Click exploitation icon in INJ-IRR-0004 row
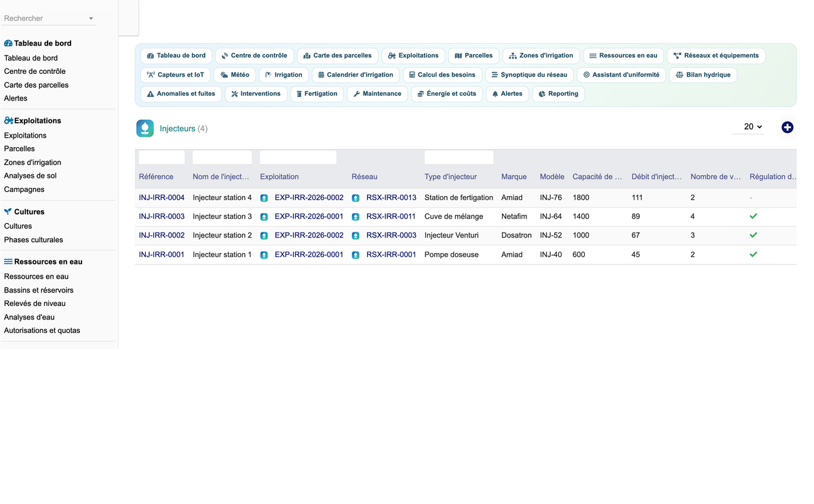This screenshot has height=504, width=814. pyautogui.click(x=264, y=198)
